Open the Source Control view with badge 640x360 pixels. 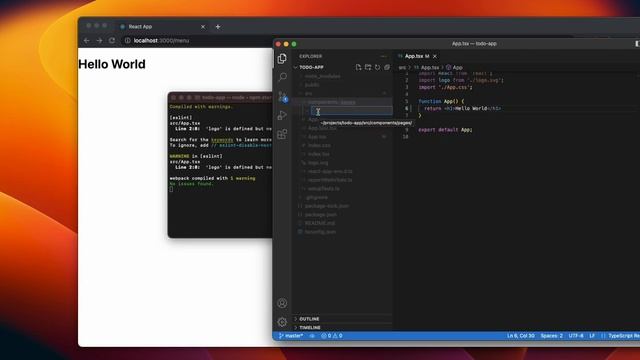(282, 97)
